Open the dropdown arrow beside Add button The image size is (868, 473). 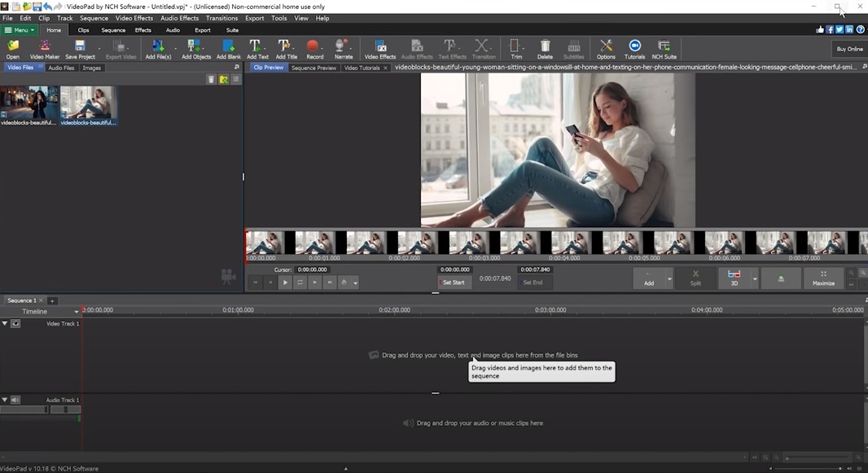click(669, 278)
